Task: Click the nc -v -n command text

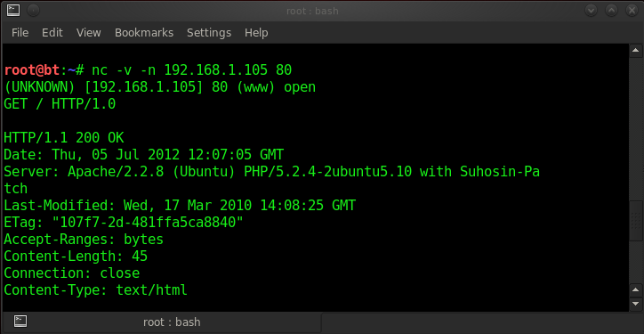Action: (x=191, y=70)
